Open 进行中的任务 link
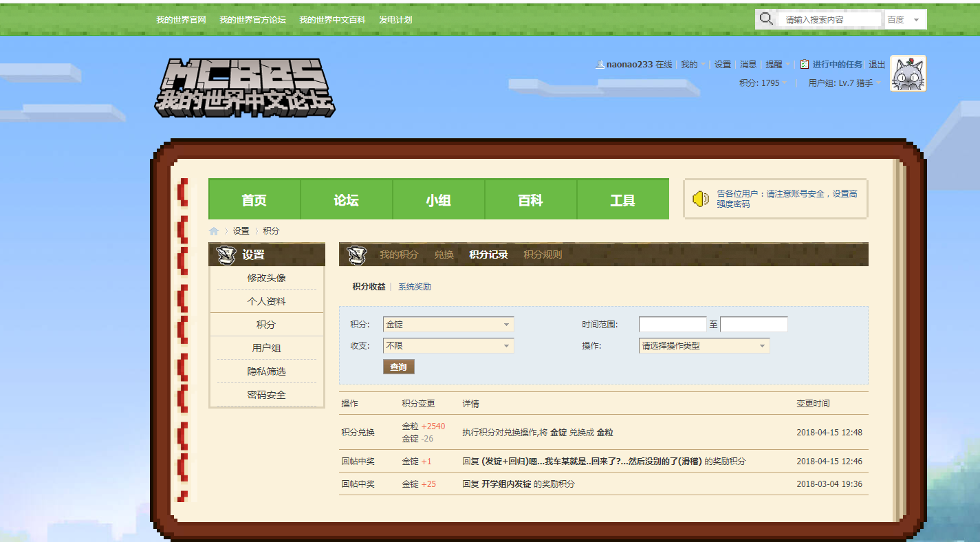The width and height of the screenshot is (980, 542). point(837,65)
